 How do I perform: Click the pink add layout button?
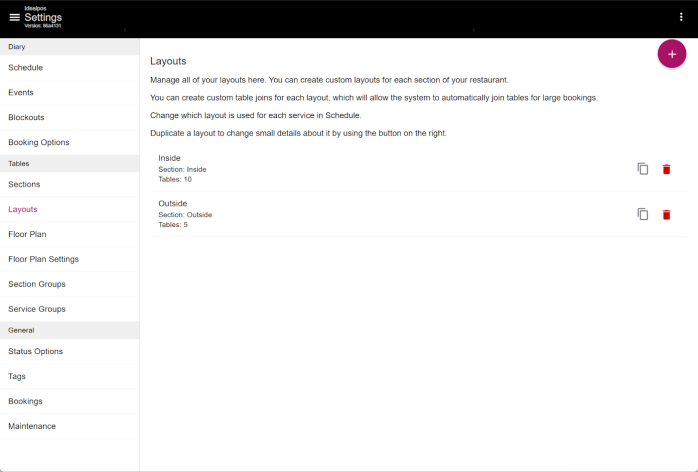pos(671,54)
